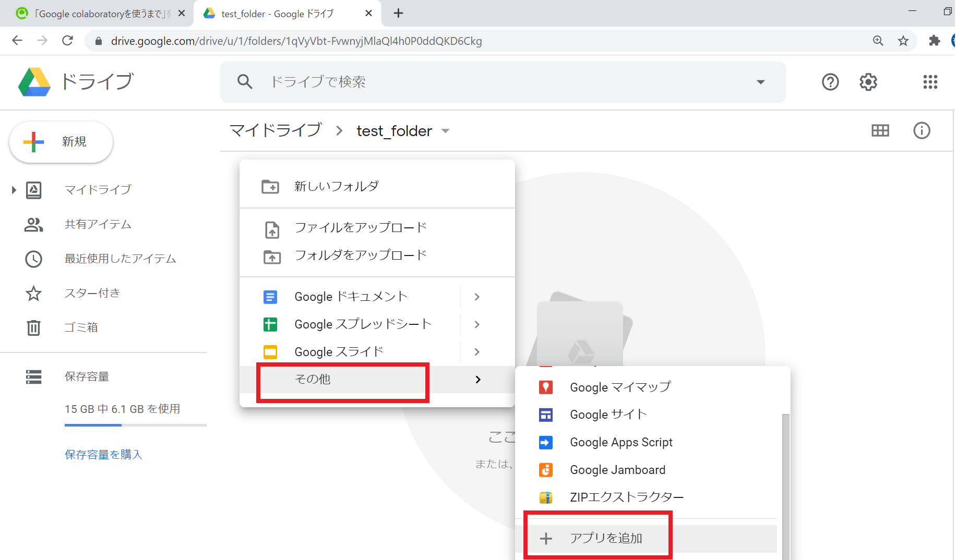
Task: Expand Google スライド submenu arrow
Action: coord(477,352)
